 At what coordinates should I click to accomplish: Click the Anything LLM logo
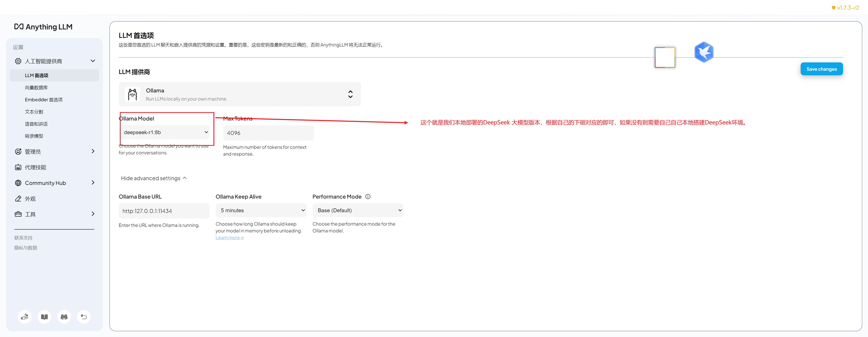click(43, 27)
